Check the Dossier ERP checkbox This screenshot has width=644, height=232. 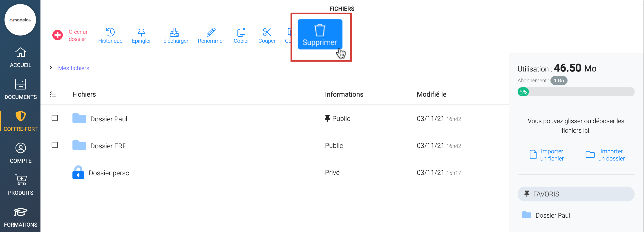tap(54, 145)
